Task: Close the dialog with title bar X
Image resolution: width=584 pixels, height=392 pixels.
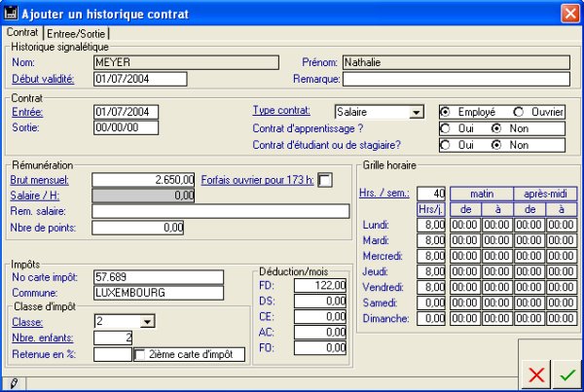Action: pos(570,14)
